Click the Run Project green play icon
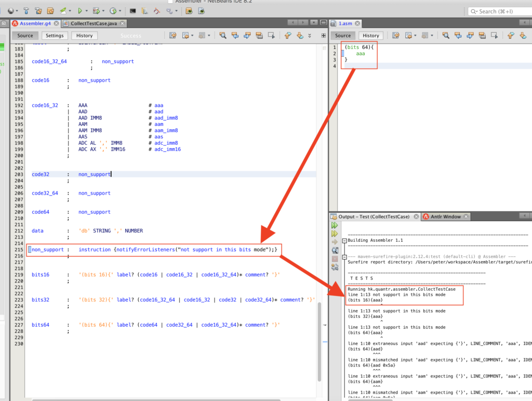 coord(79,11)
